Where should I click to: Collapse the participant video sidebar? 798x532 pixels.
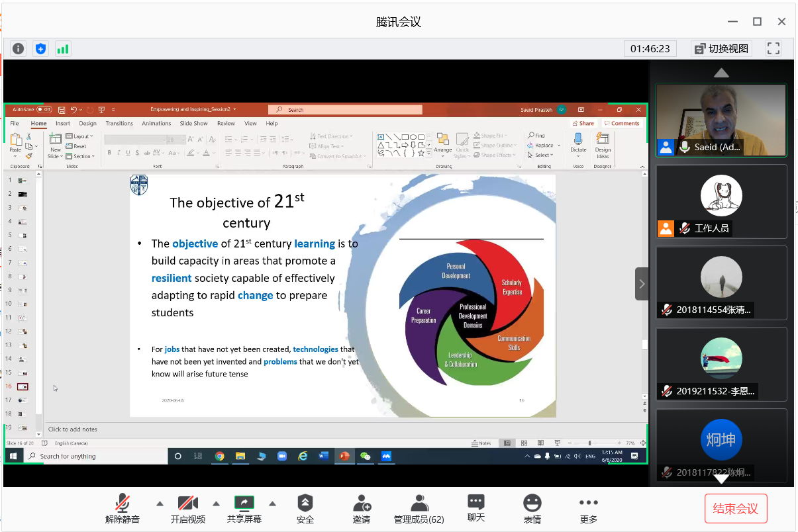click(x=641, y=284)
